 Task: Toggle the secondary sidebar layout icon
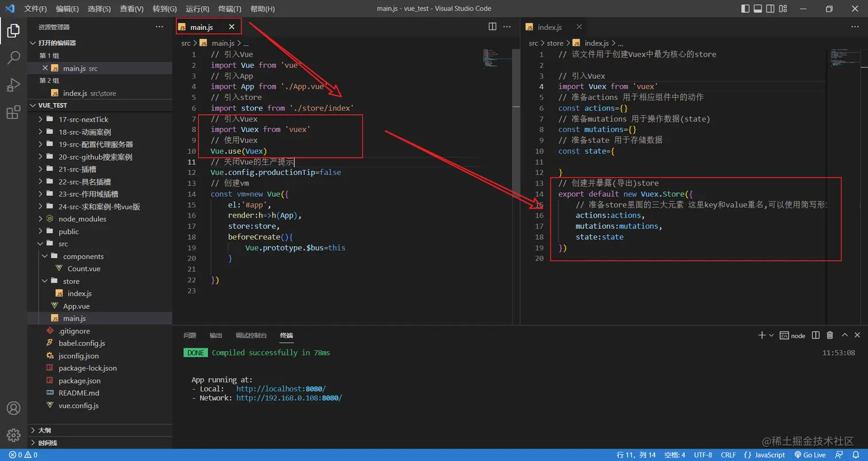770,9
